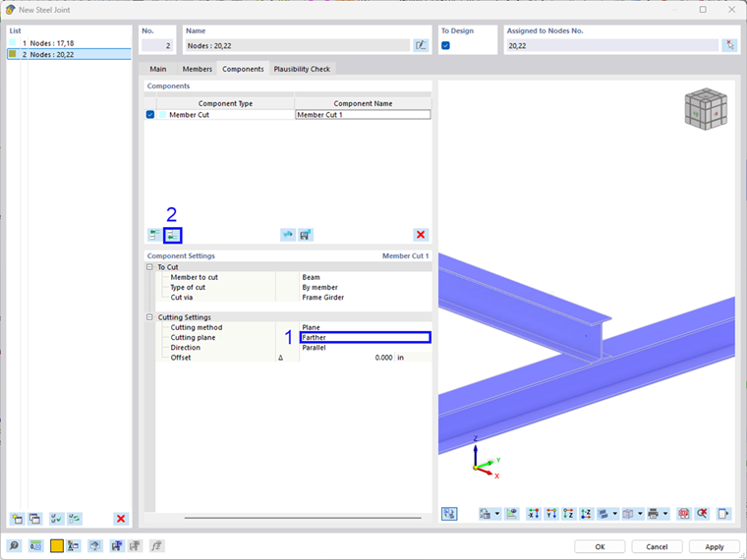Image resolution: width=747 pixels, height=560 pixels.
Task: Select list item Nodes : 20,22
Action: point(69,54)
